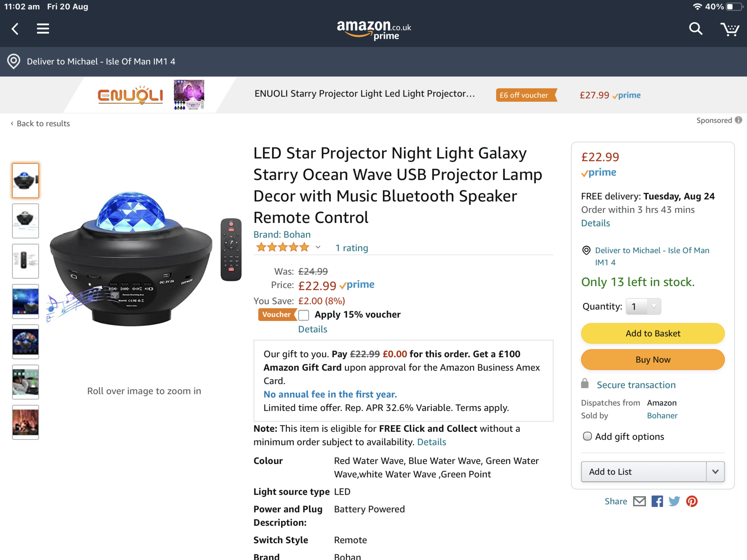
Task: Expand the star rating breakdown chevron
Action: (318, 248)
